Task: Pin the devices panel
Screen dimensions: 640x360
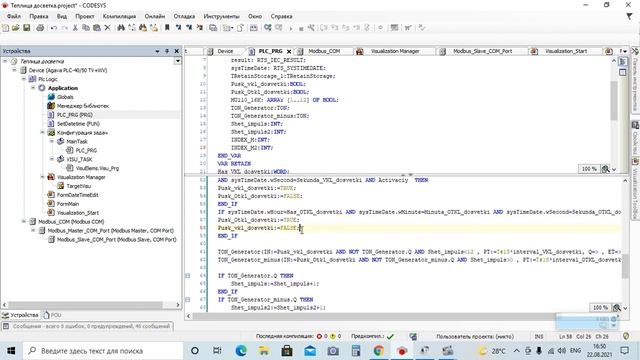Action: [x=167, y=51]
